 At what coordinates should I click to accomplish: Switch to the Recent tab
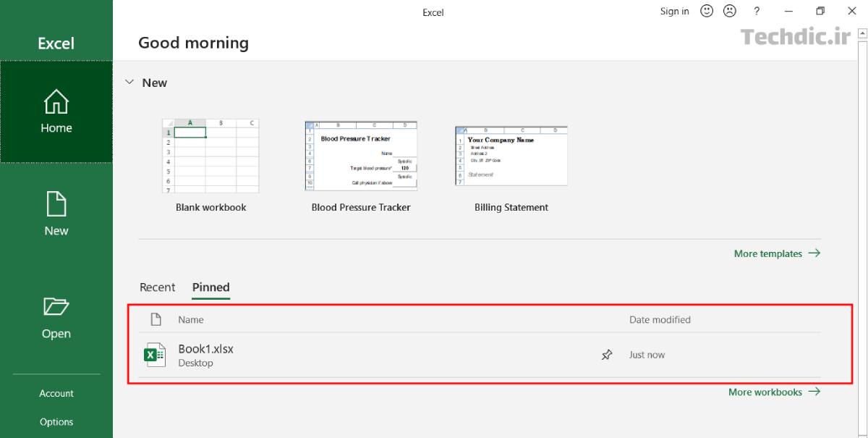tap(157, 287)
